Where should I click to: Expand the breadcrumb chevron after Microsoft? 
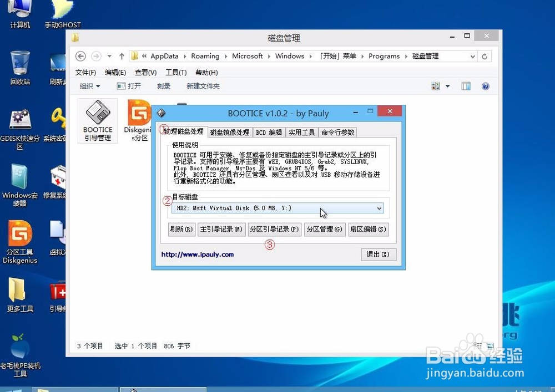pos(269,57)
